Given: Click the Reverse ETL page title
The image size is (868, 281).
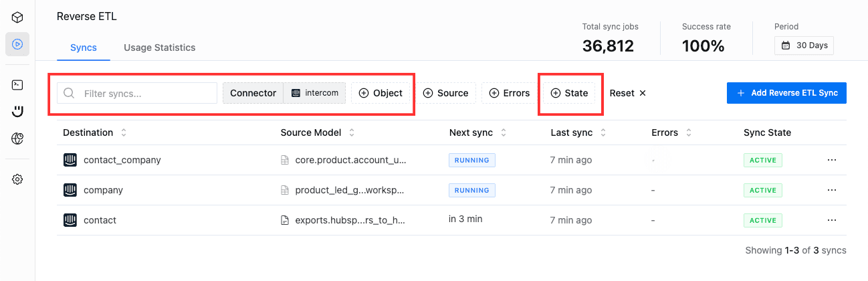Looking at the screenshot, I should point(87,17).
